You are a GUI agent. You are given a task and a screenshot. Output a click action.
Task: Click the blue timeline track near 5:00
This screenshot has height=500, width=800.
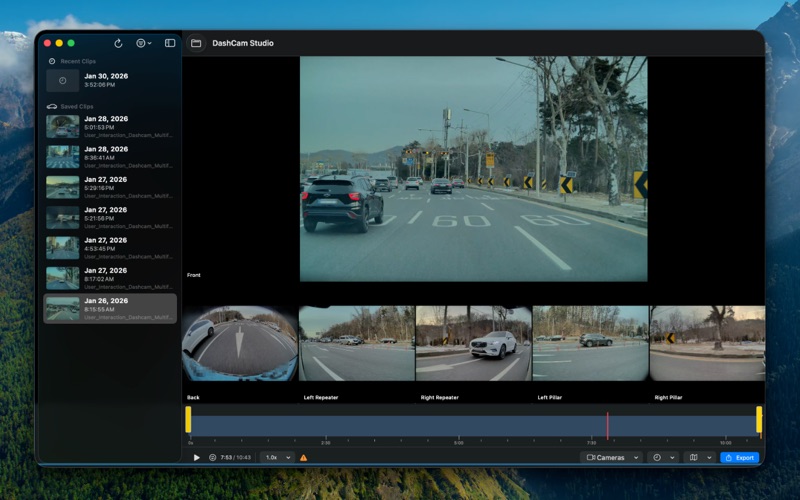tap(459, 426)
